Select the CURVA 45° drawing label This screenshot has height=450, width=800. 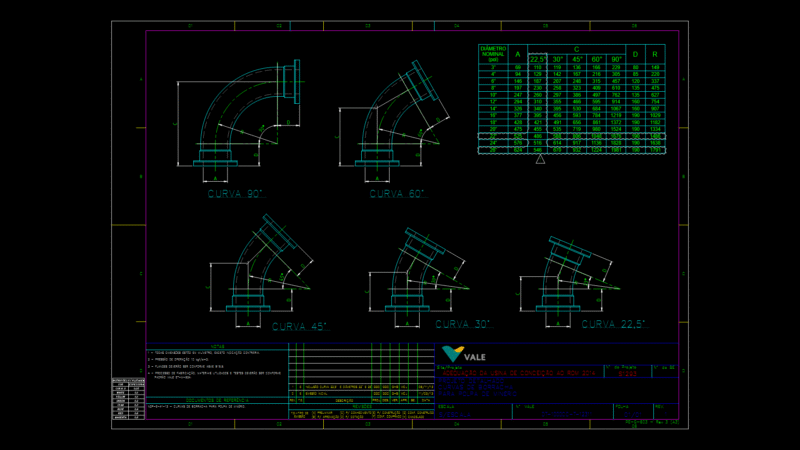coord(299,327)
